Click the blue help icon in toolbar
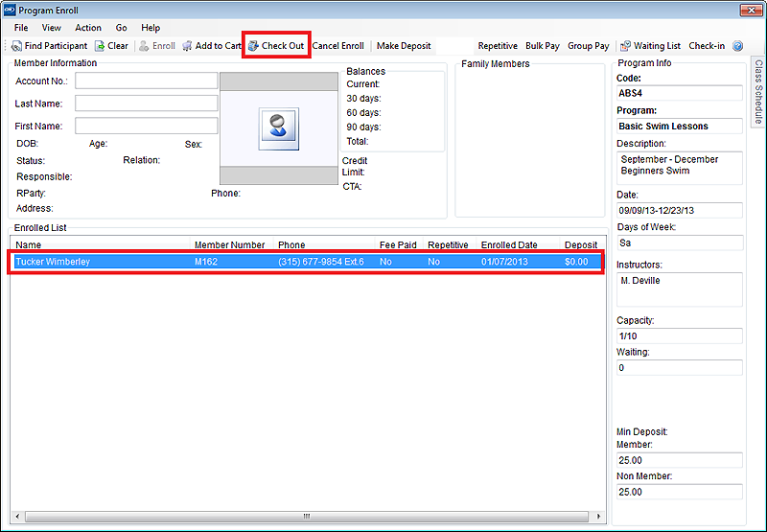Viewport: 767px width, 532px height. (737, 46)
